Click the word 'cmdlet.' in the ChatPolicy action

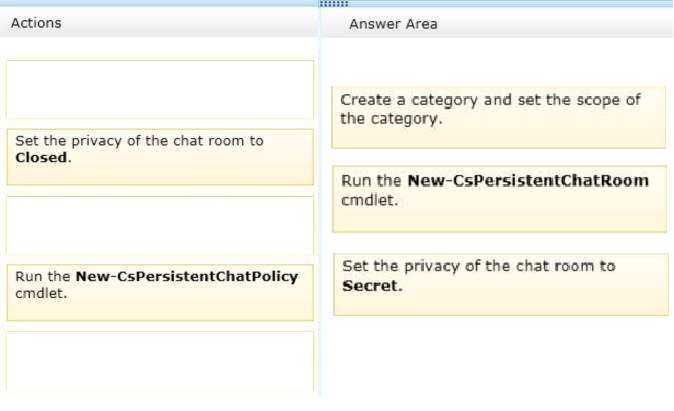point(41,294)
